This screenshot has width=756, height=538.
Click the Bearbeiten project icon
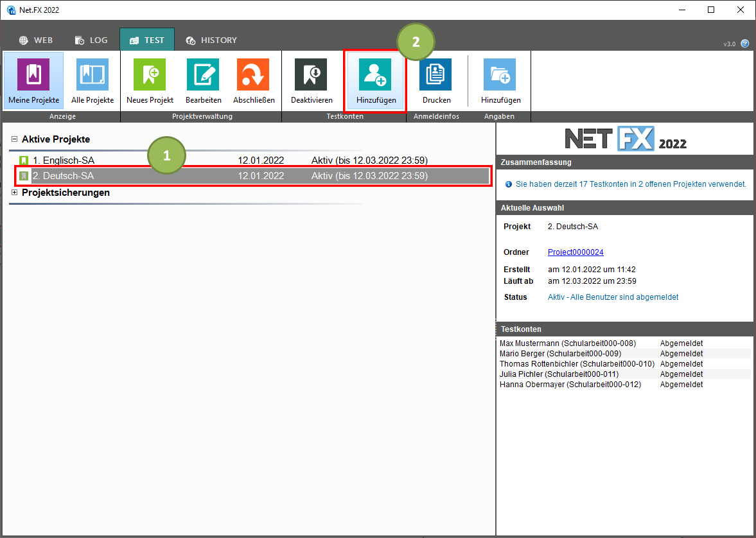(203, 74)
